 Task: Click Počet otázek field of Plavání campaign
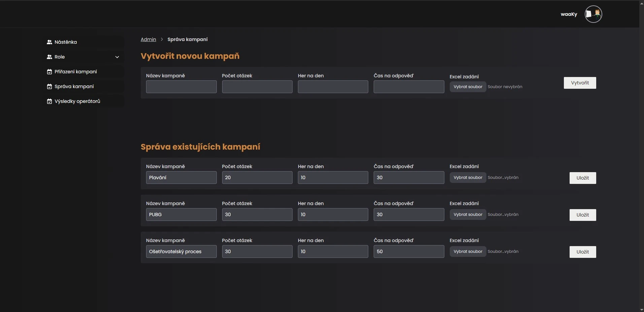pos(257,178)
